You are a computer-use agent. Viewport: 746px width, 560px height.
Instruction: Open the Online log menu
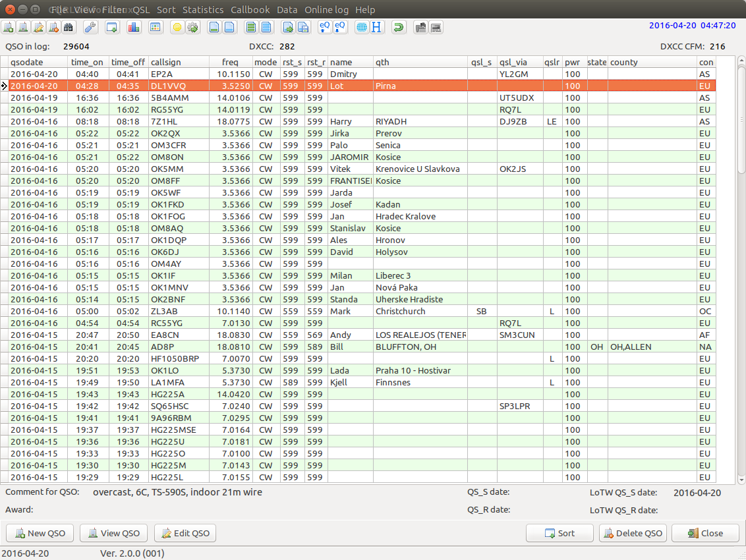326,9
